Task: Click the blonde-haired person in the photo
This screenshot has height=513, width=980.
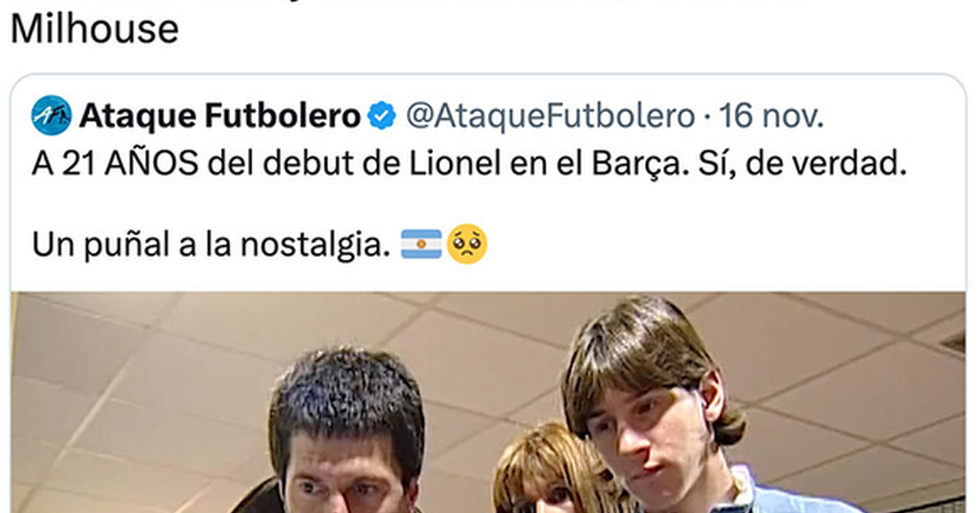Action: point(546,471)
